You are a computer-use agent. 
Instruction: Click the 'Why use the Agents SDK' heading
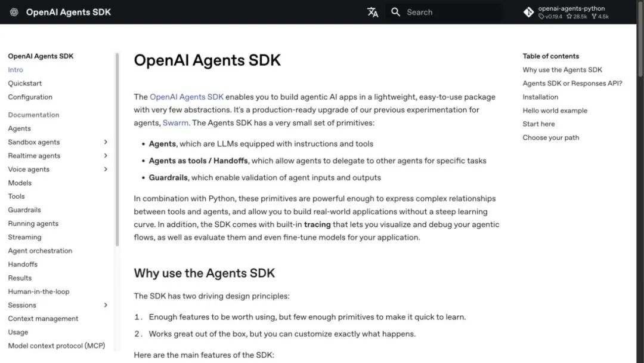(x=204, y=273)
